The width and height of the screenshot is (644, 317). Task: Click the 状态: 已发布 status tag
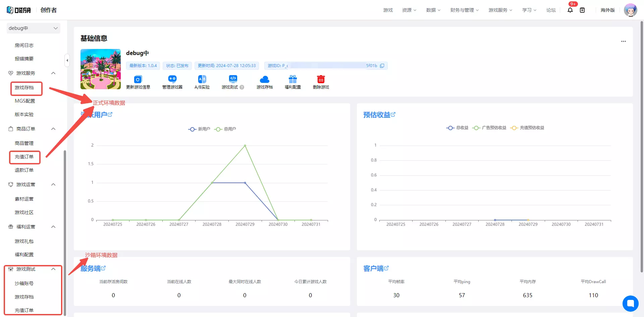pyautogui.click(x=177, y=66)
